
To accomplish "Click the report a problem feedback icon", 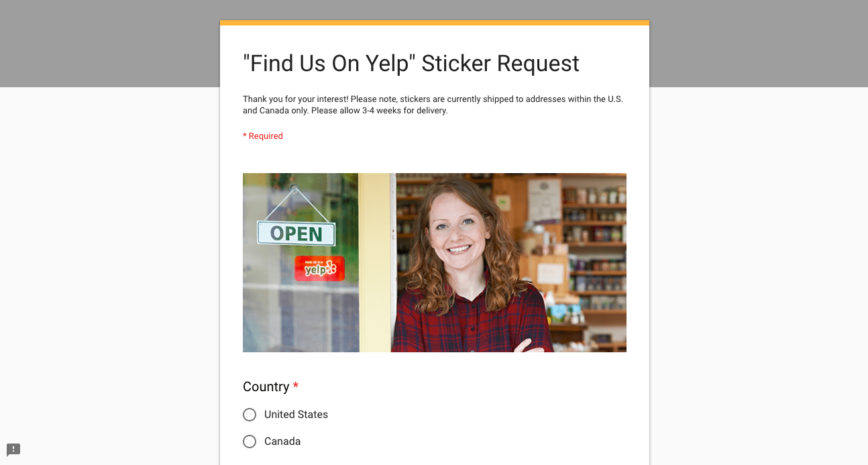I will tap(13, 450).
